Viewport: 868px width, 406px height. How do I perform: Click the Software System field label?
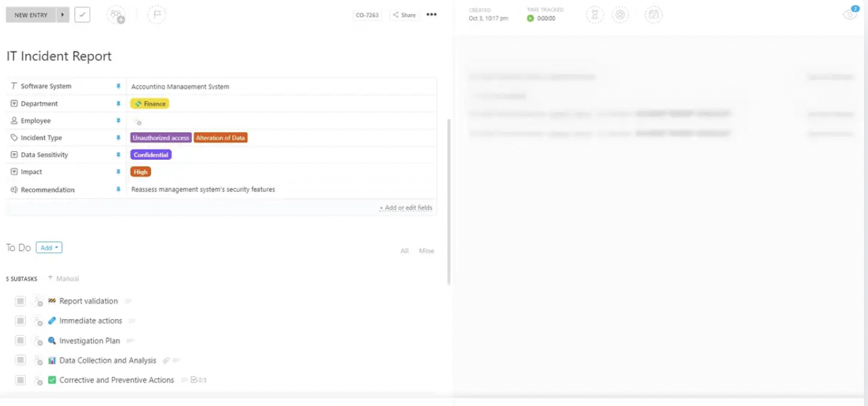46,86
